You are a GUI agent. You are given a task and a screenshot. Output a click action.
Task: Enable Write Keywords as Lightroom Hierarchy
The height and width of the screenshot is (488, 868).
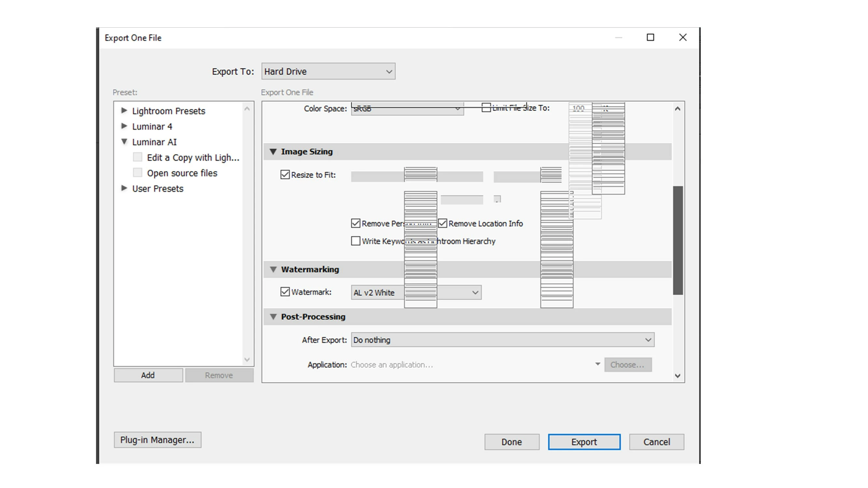click(355, 241)
